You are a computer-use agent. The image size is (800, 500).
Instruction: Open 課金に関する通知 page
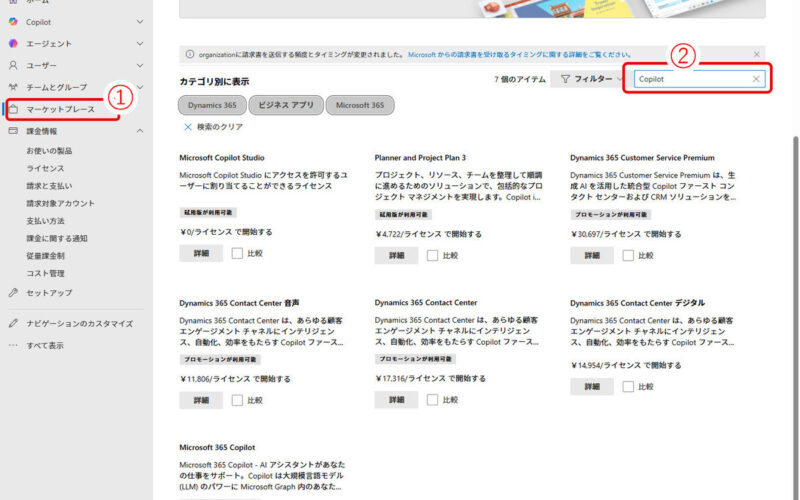(x=57, y=238)
